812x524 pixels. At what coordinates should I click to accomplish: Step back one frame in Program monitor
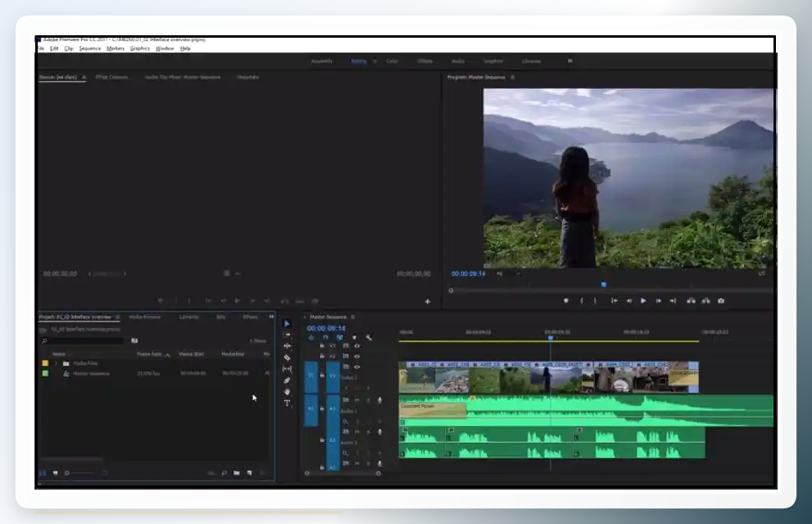(x=628, y=301)
